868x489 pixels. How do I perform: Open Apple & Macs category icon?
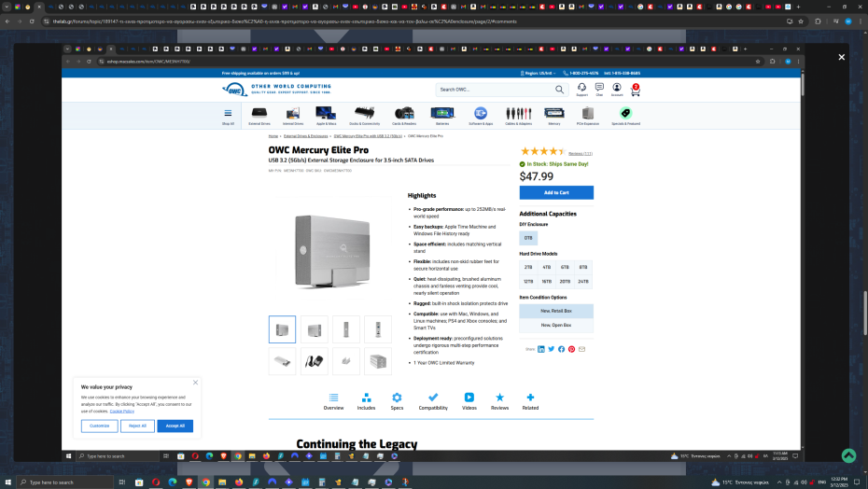coord(326,115)
